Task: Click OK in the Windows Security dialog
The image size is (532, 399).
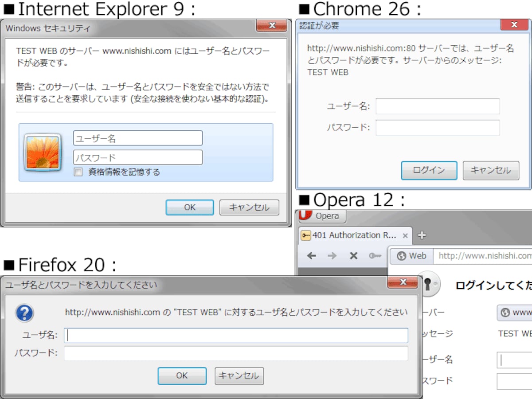Action: pos(190,207)
